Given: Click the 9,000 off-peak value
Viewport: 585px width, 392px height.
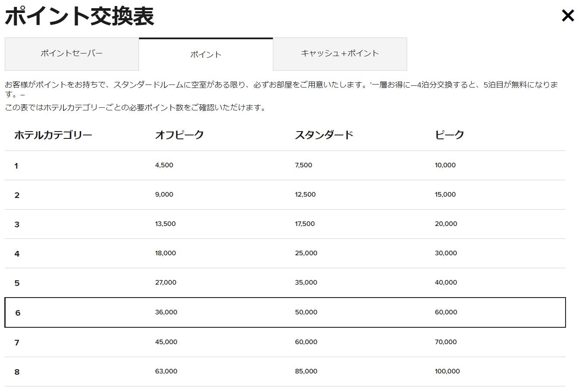Looking at the screenshot, I should click(x=164, y=194).
